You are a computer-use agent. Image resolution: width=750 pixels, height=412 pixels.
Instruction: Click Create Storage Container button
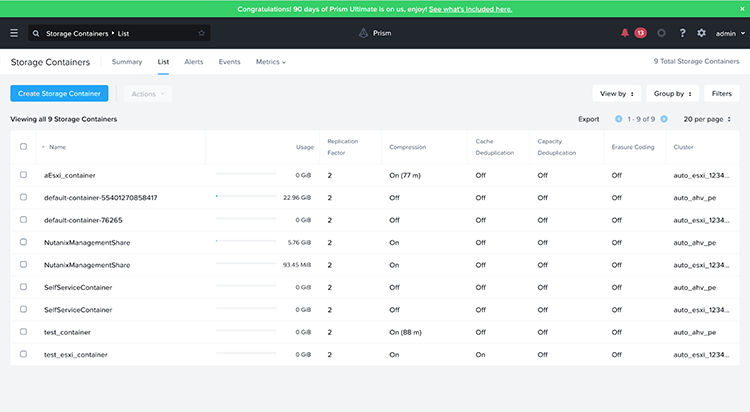point(59,94)
